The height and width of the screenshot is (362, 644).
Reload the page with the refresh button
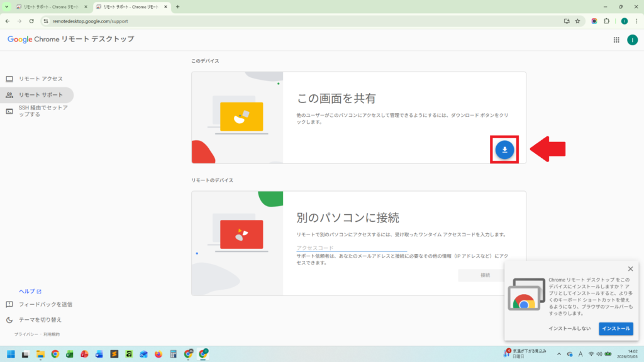click(x=31, y=21)
